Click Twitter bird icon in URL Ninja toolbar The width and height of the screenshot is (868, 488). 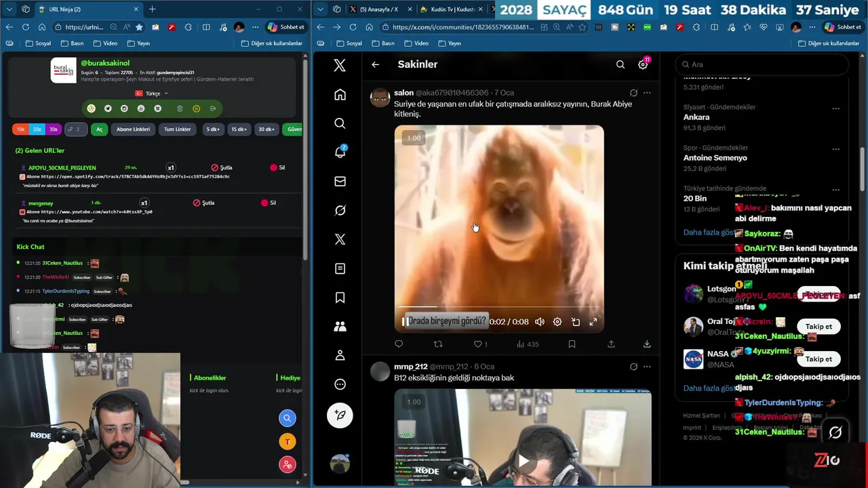108,108
